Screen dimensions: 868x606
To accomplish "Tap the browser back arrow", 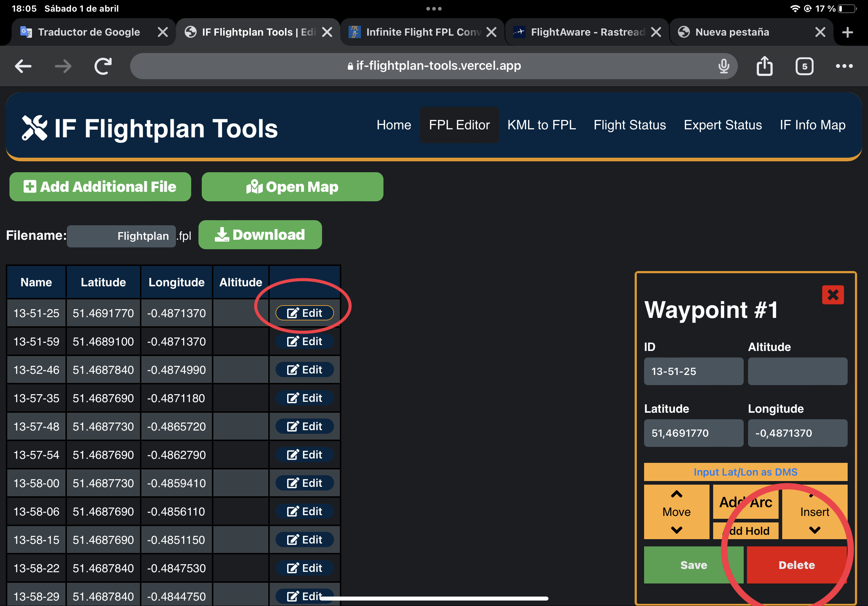I will (x=23, y=66).
